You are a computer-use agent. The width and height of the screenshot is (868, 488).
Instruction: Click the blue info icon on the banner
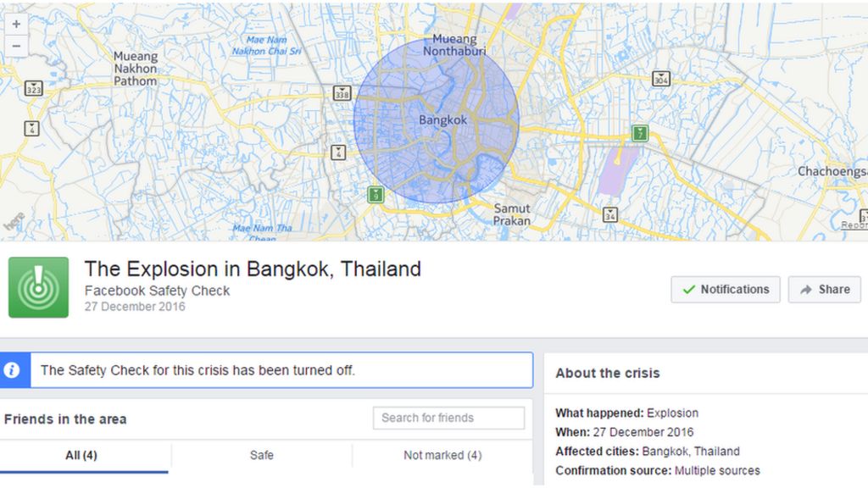point(11,370)
